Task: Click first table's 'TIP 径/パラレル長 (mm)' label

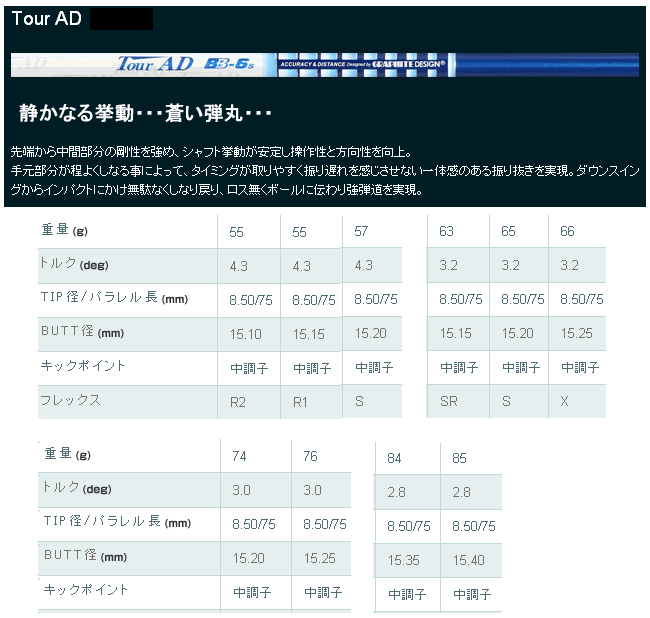Action: click(x=114, y=297)
